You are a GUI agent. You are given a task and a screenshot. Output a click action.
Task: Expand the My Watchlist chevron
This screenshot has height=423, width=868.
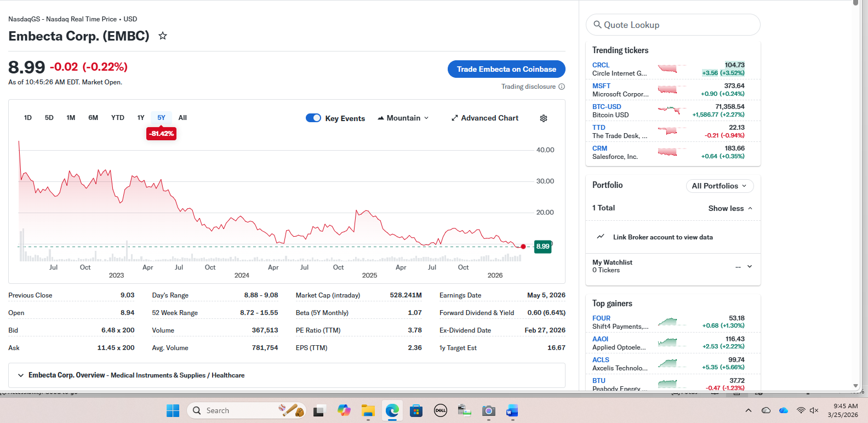coord(749,266)
